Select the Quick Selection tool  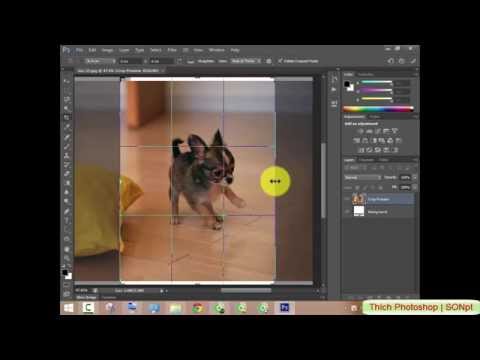(67, 108)
